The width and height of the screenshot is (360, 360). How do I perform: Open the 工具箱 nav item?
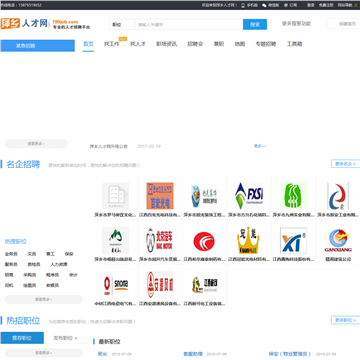294,44
